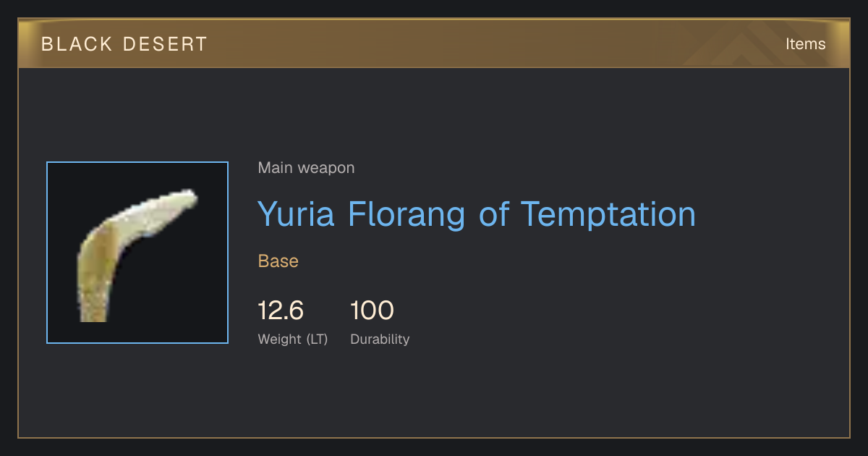Click the 100 durability value
Screen dimensions: 868x456
tap(372, 311)
